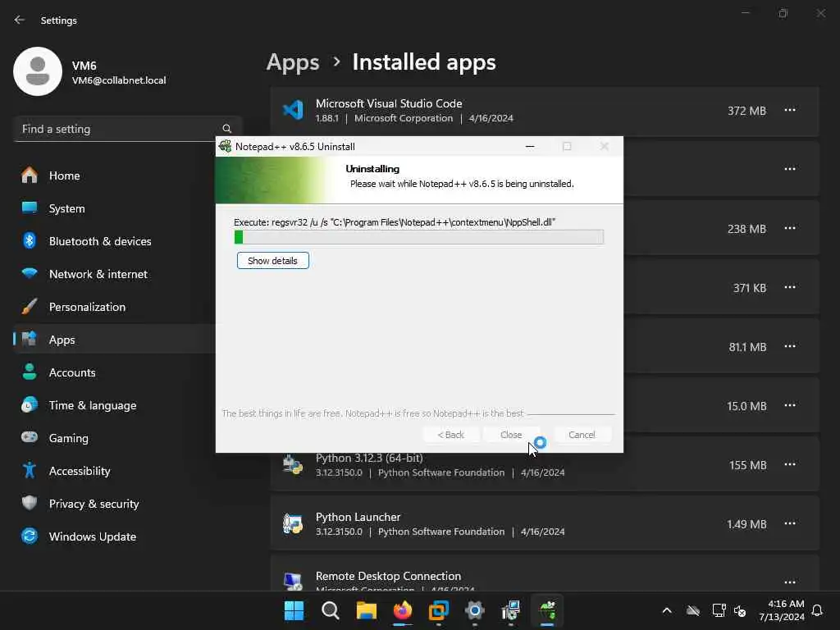
Task: Click the Home house icon
Action: click(x=30, y=176)
